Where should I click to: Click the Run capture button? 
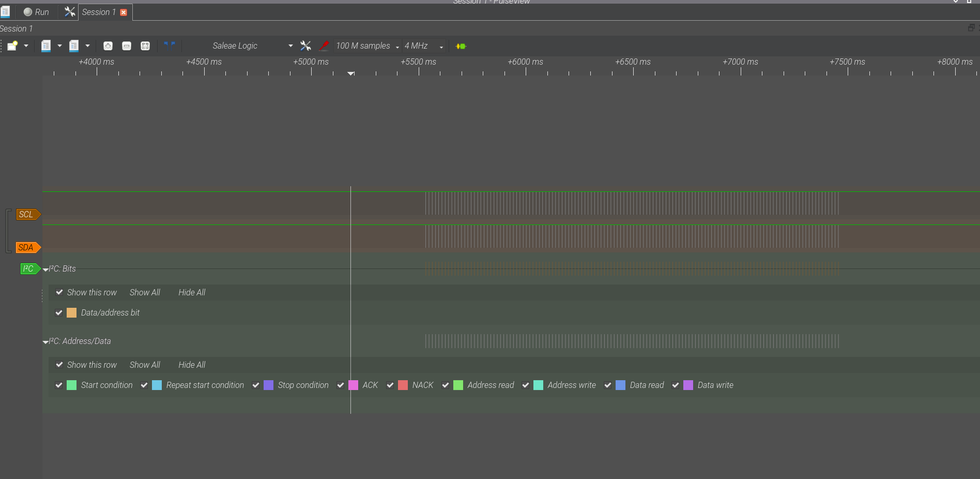(x=36, y=12)
